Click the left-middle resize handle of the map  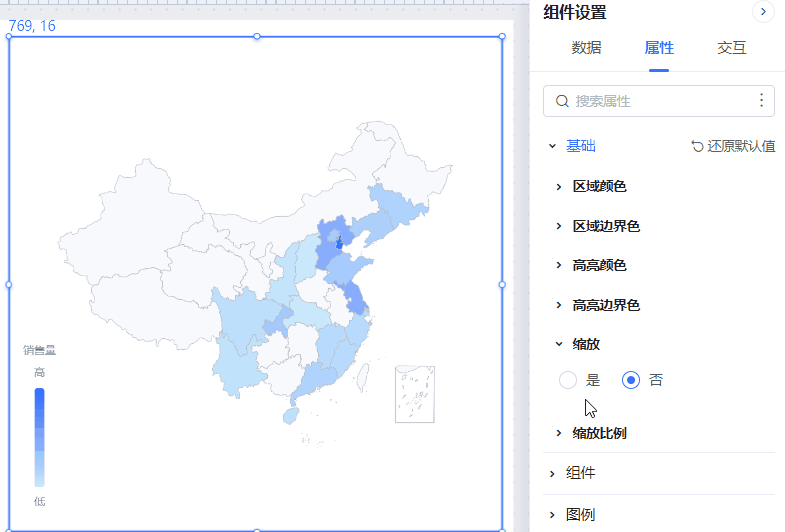(9, 285)
